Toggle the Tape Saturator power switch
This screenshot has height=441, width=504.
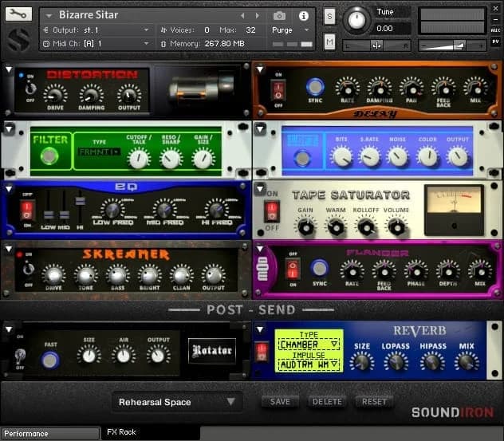click(271, 211)
